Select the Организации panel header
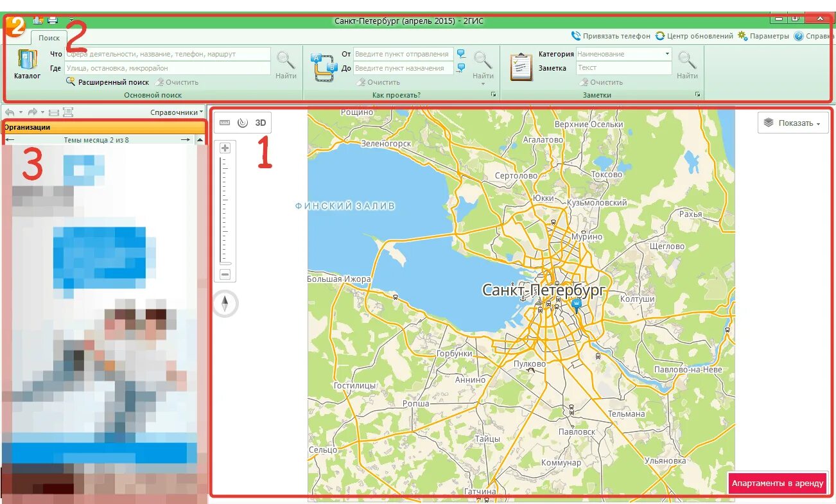The image size is (836, 504). pos(103,127)
